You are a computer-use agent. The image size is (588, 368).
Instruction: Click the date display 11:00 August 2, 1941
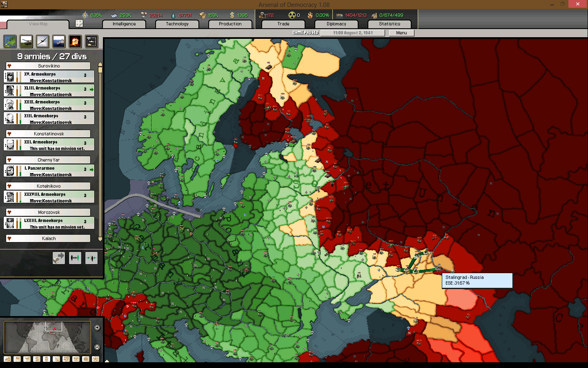coord(353,33)
